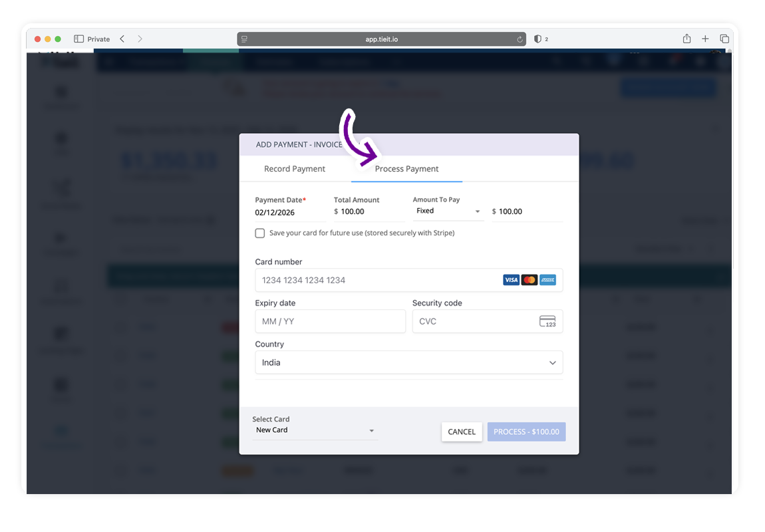Click the ADD PAYMENT - INVOICE dialog title
Screen dimensions: 765x532
click(x=299, y=145)
